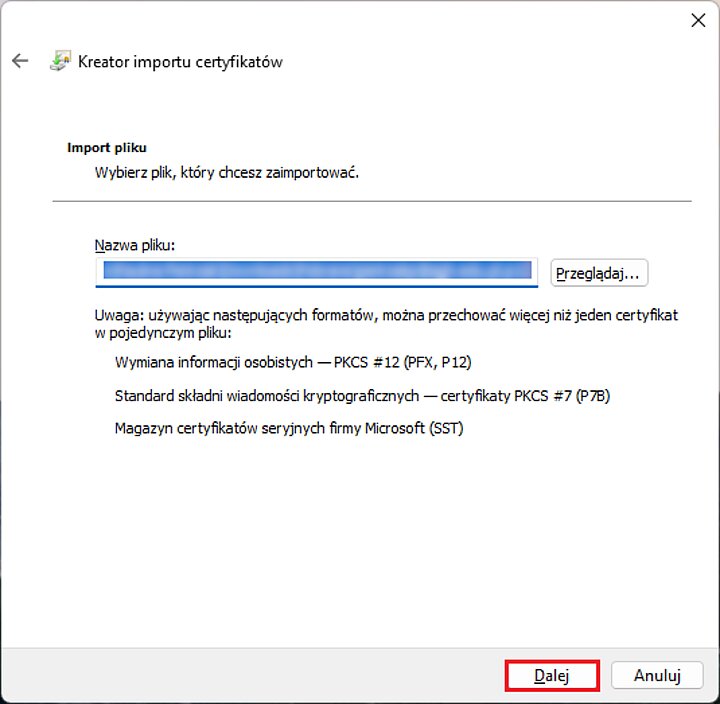720x704 pixels.
Task: Click the certificate import wizard icon
Action: click(x=61, y=61)
